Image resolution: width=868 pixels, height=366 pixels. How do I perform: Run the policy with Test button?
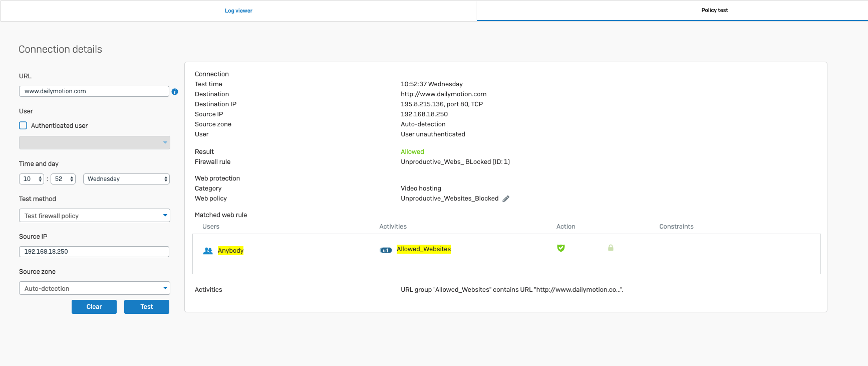point(146,307)
